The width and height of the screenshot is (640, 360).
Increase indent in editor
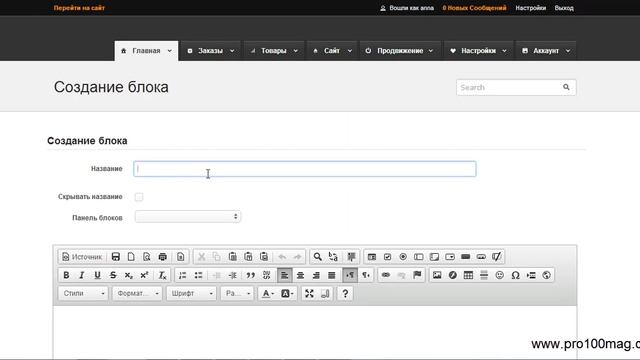click(x=233, y=275)
